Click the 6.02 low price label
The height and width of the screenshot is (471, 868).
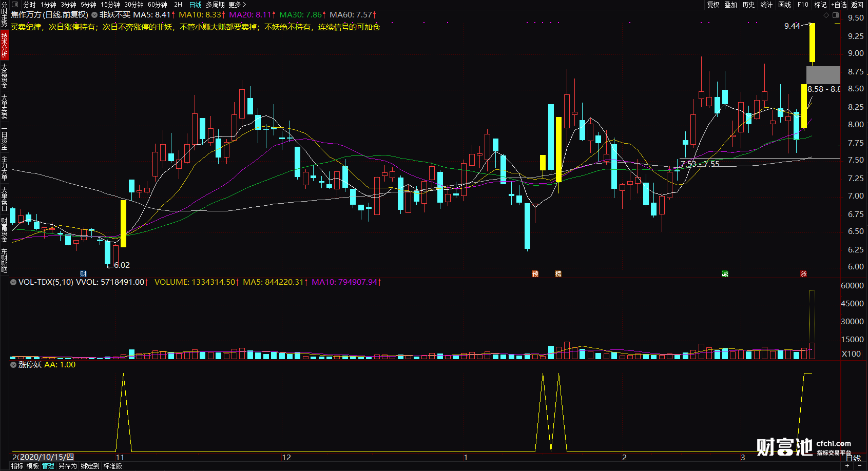click(x=122, y=265)
